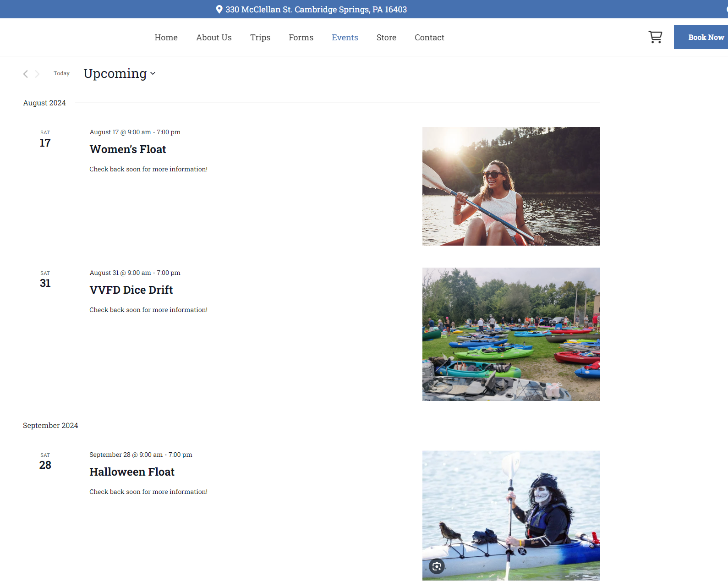Viewport: 728px width, 587px height.
Task: Click the VVFD Dice Drift kayaks photo
Action: 511,334
